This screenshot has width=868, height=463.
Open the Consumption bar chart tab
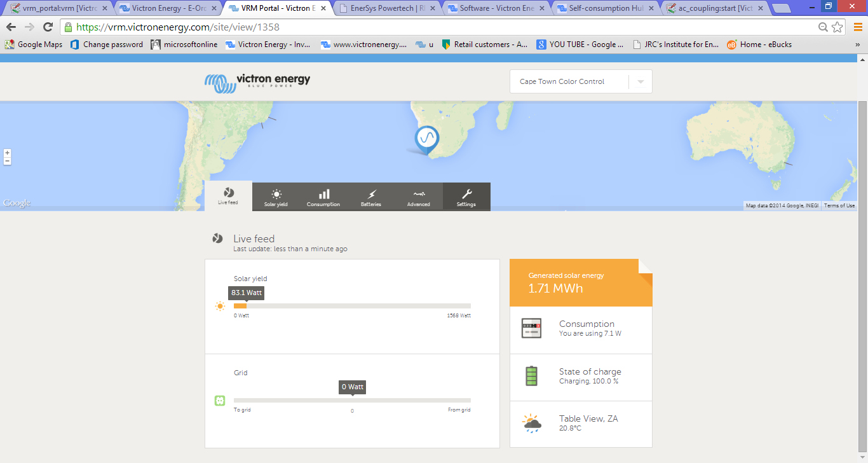323,197
